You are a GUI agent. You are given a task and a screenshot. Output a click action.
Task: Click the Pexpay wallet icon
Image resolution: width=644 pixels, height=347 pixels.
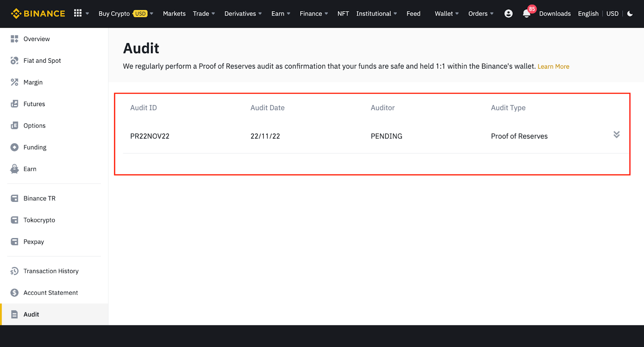pos(14,242)
